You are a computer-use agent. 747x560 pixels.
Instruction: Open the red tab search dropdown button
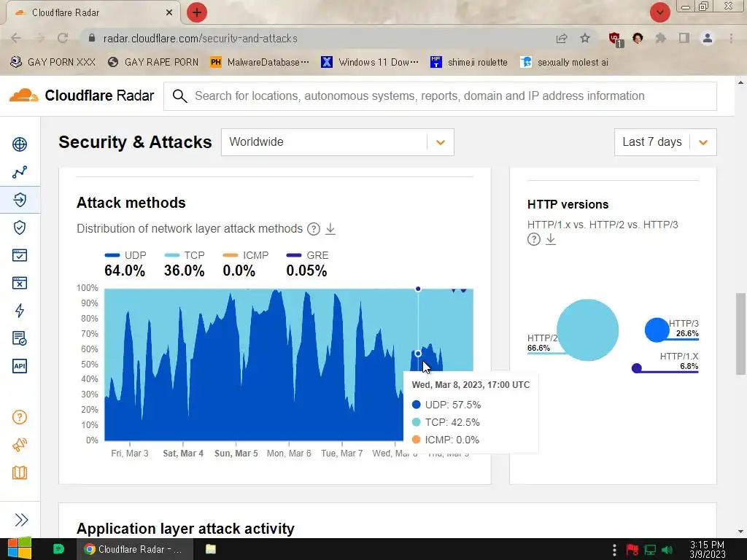[659, 12]
